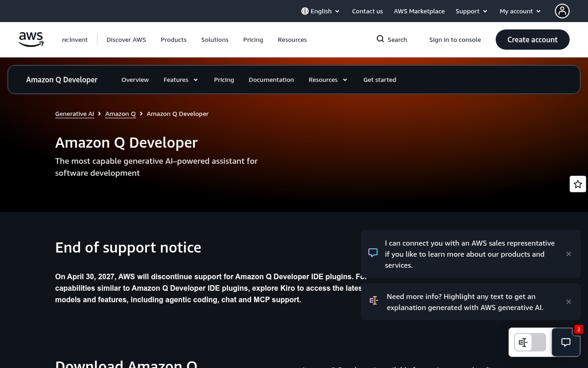Close the 'Need more info?' notification

(569, 302)
